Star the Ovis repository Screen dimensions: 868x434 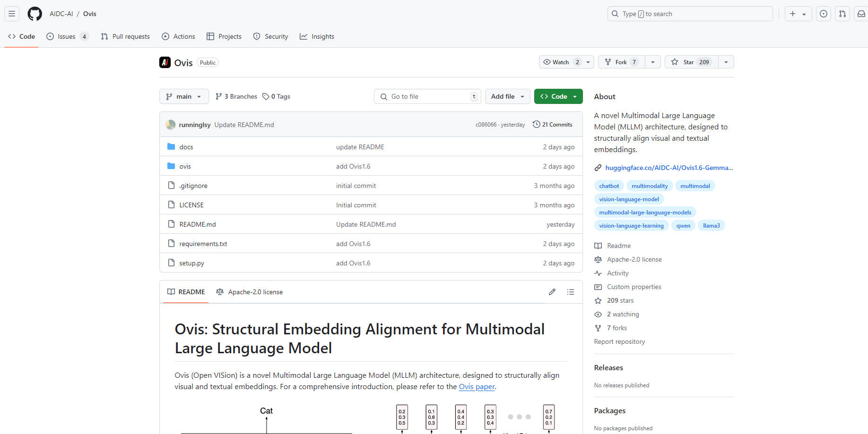(691, 62)
